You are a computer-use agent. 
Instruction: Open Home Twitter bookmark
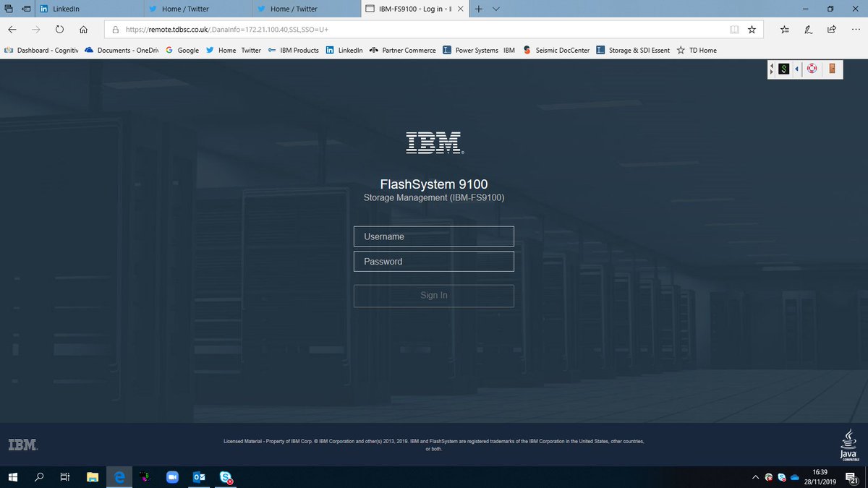[234, 51]
